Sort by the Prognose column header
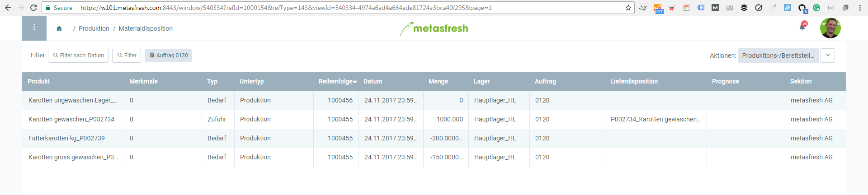 pos(726,81)
